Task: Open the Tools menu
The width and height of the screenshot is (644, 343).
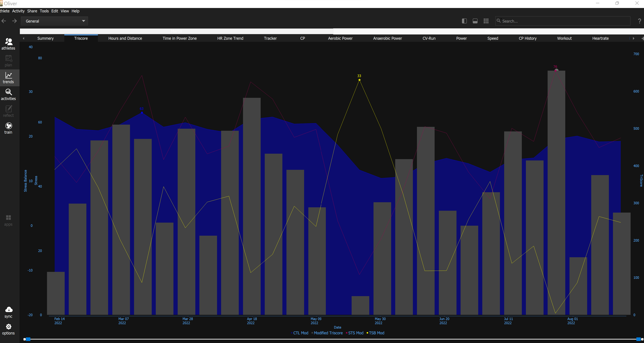Action: (x=44, y=11)
